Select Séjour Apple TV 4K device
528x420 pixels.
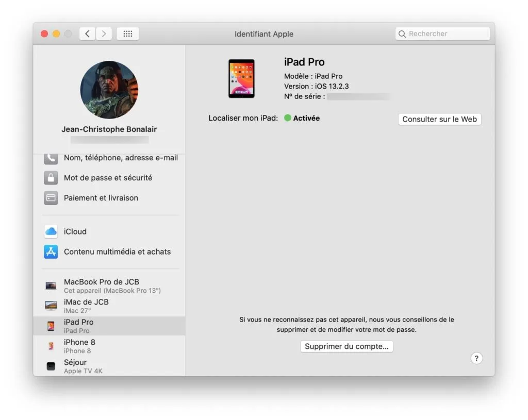[x=109, y=366]
